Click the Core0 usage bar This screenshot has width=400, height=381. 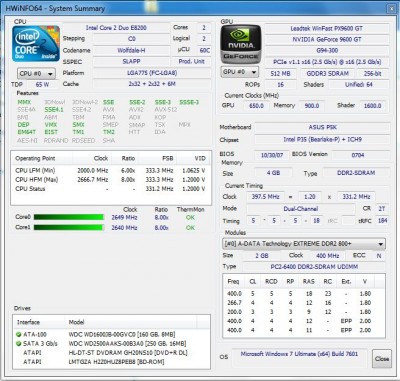point(69,217)
